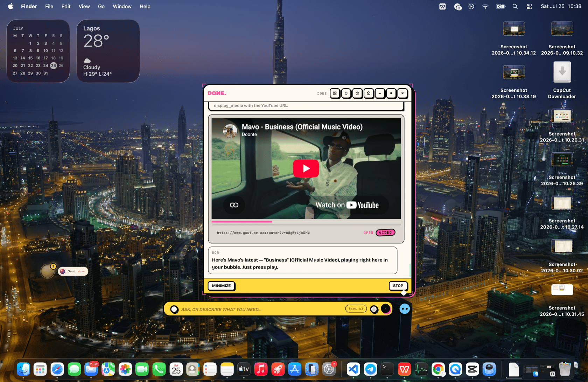The image size is (588, 382).
Task: Click the cube icon in Done toolbar
Action: (x=369, y=93)
